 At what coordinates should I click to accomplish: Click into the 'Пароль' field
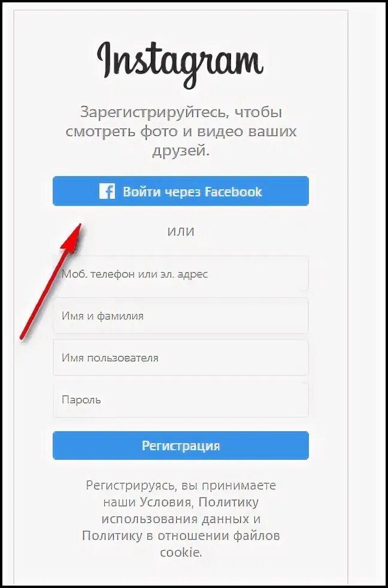coord(181,400)
